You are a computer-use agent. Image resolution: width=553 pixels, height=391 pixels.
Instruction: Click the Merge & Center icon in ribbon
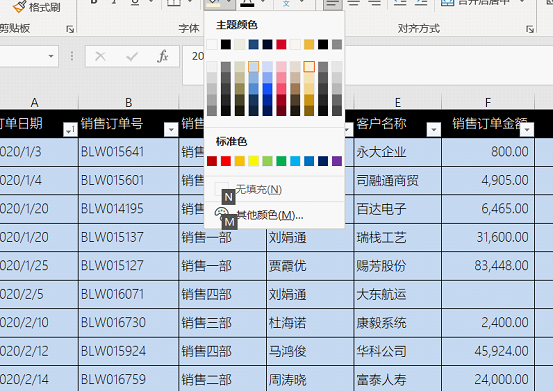click(447, 3)
